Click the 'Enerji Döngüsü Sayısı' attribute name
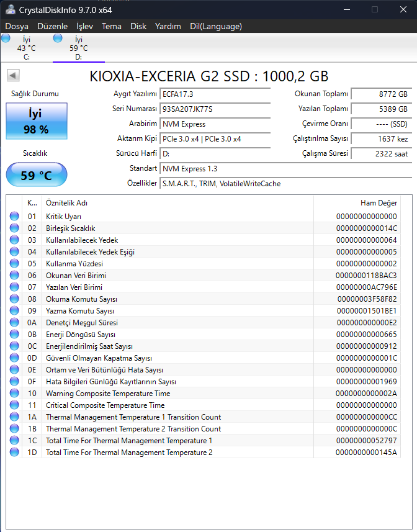Screen dimensions: 417x532 coord(81,335)
